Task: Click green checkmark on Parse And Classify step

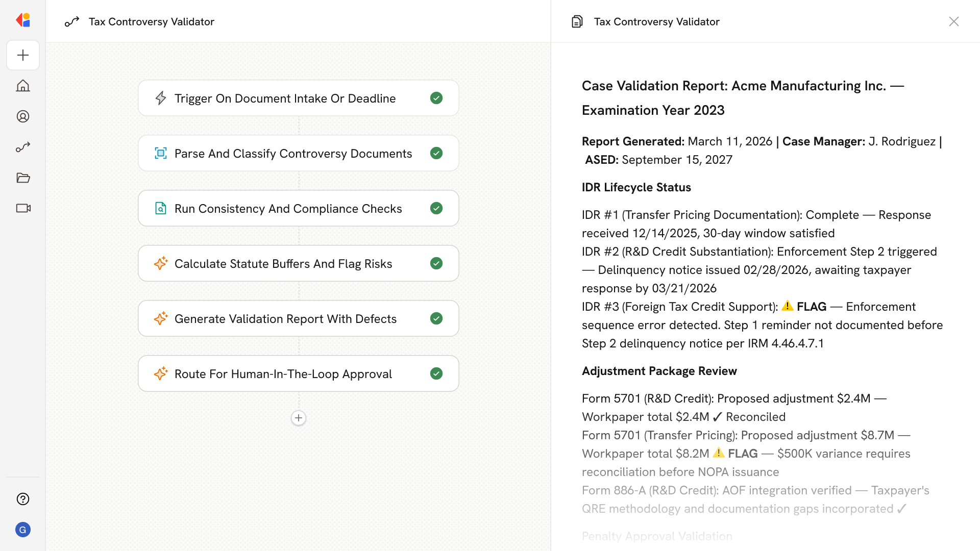Action: tap(436, 153)
